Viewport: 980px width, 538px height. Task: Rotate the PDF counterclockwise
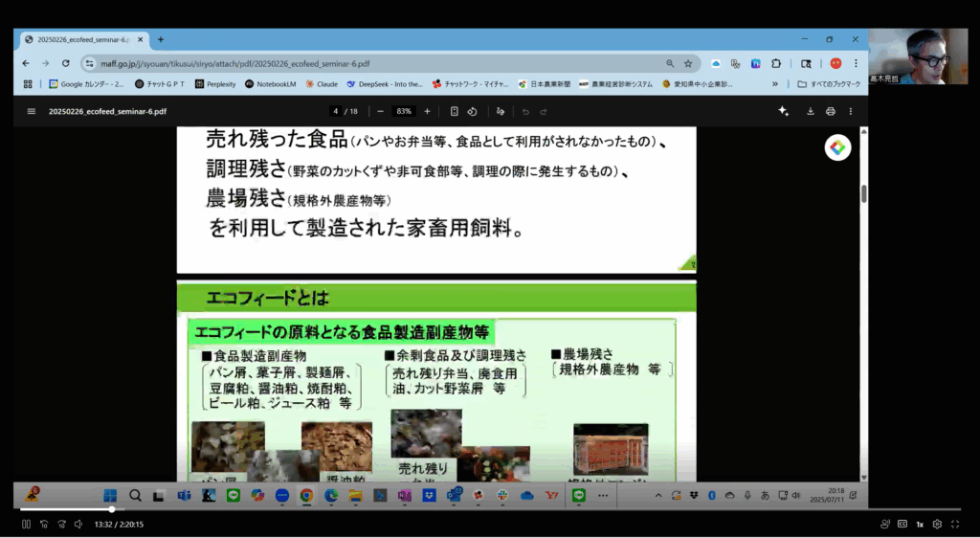coord(473,112)
